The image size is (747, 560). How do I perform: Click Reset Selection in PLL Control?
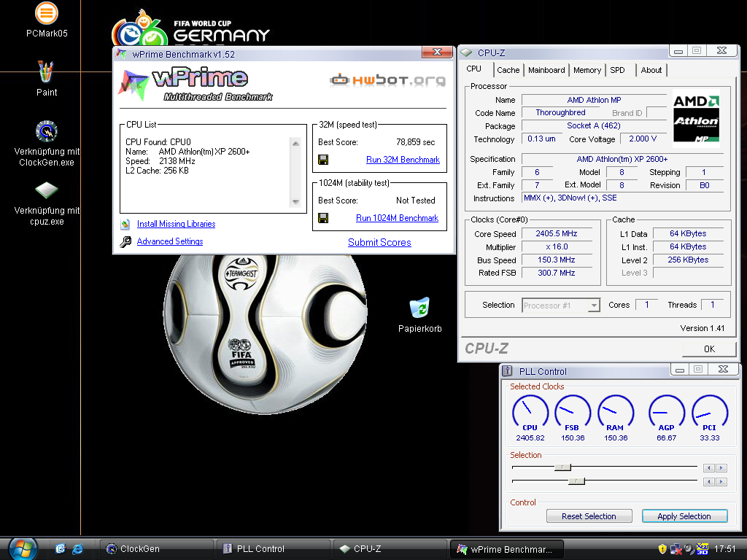click(589, 516)
